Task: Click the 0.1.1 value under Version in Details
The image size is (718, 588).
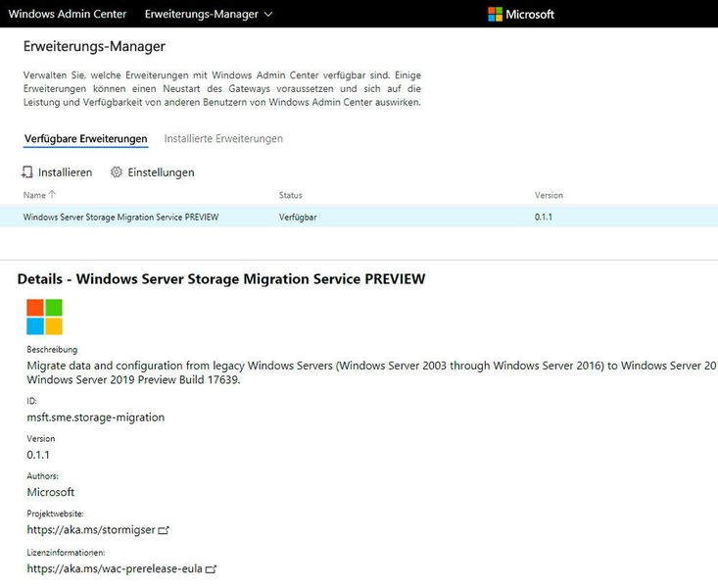Action: point(38,455)
